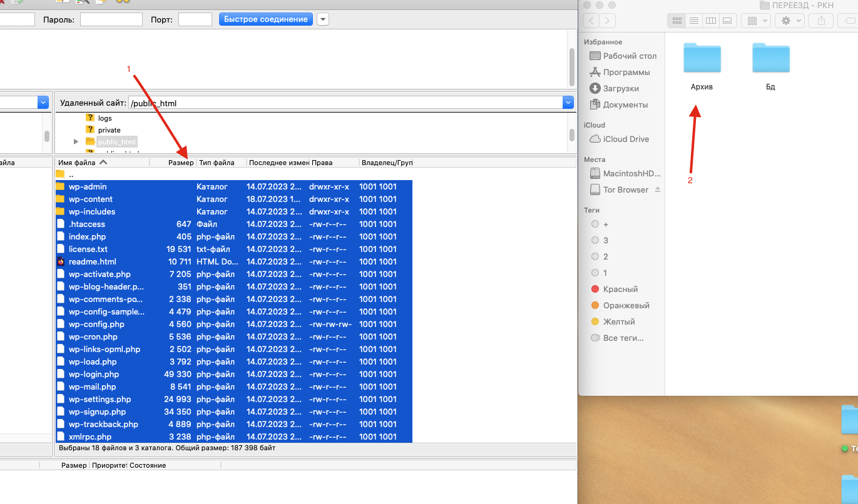Select the wp-settings.php file
The height and width of the screenshot is (504, 858).
[x=234, y=399]
